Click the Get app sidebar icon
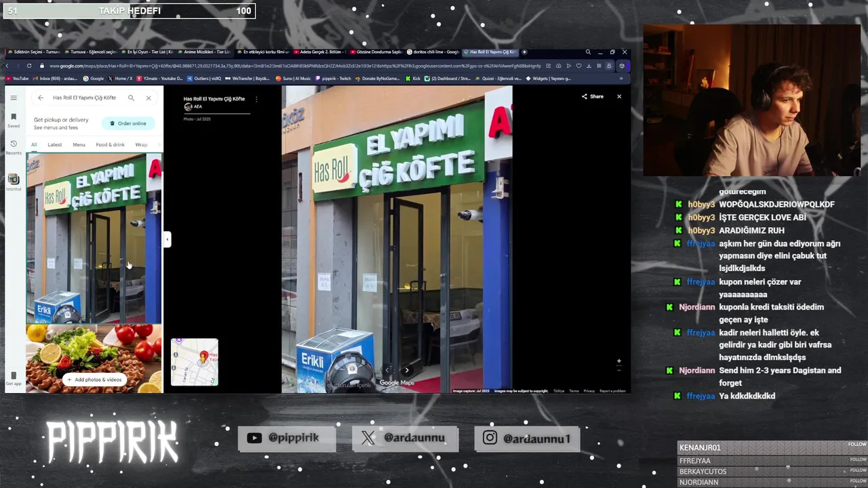 (14, 378)
